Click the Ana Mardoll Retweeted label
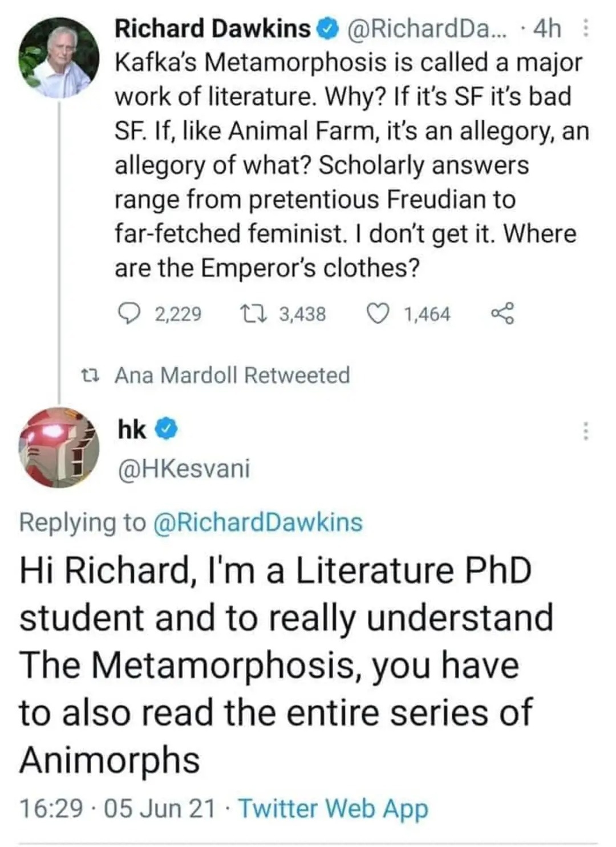The height and width of the screenshot is (847, 616). [x=232, y=375]
